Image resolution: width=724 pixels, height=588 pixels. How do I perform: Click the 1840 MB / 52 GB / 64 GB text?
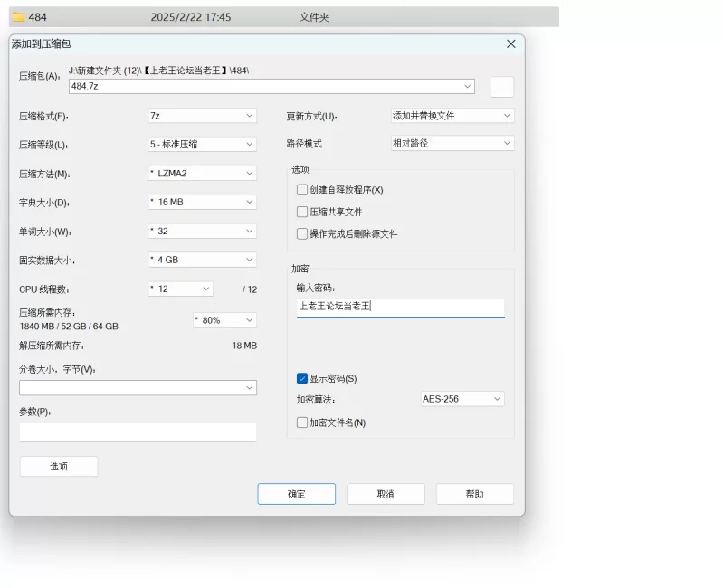pyautogui.click(x=69, y=327)
